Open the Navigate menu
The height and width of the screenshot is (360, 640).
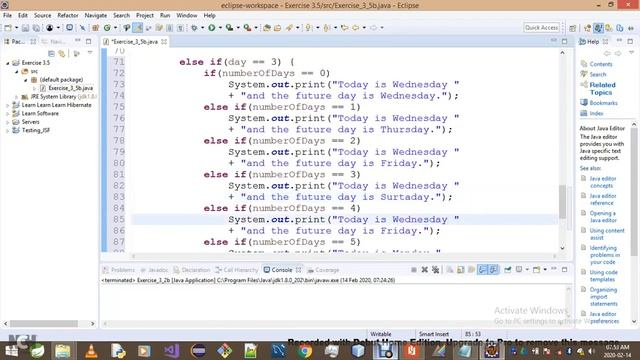(96, 16)
